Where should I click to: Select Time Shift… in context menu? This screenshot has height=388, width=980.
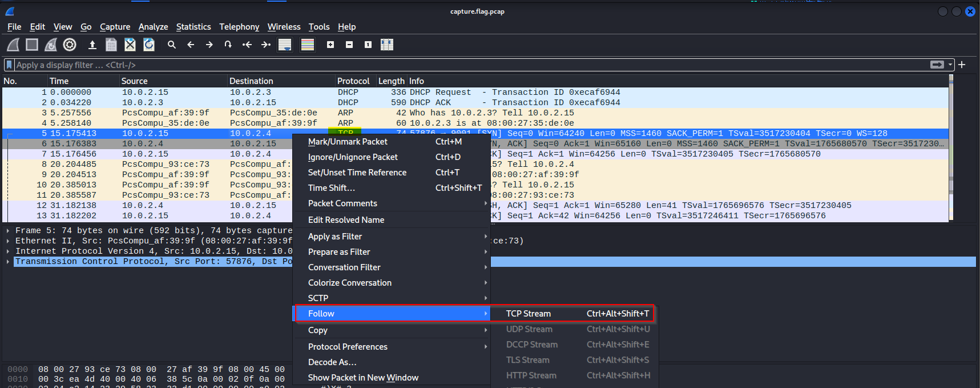click(x=392, y=188)
